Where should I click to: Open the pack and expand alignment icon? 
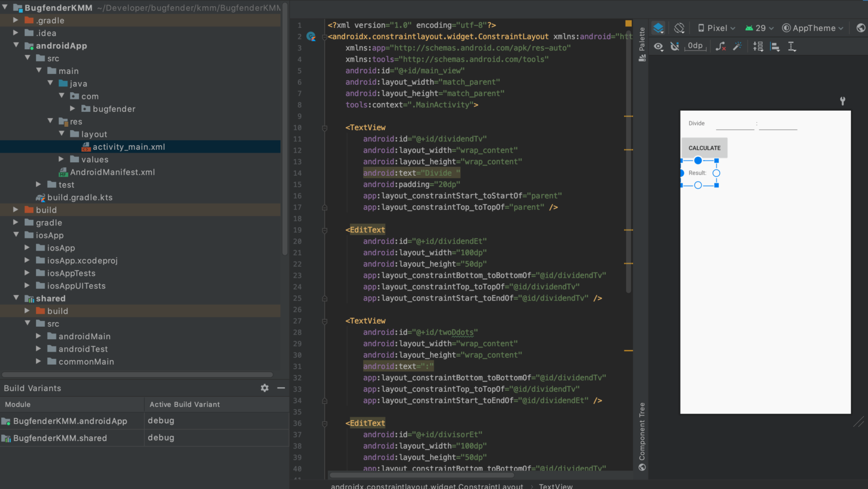pyautogui.click(x=758, y=46)
